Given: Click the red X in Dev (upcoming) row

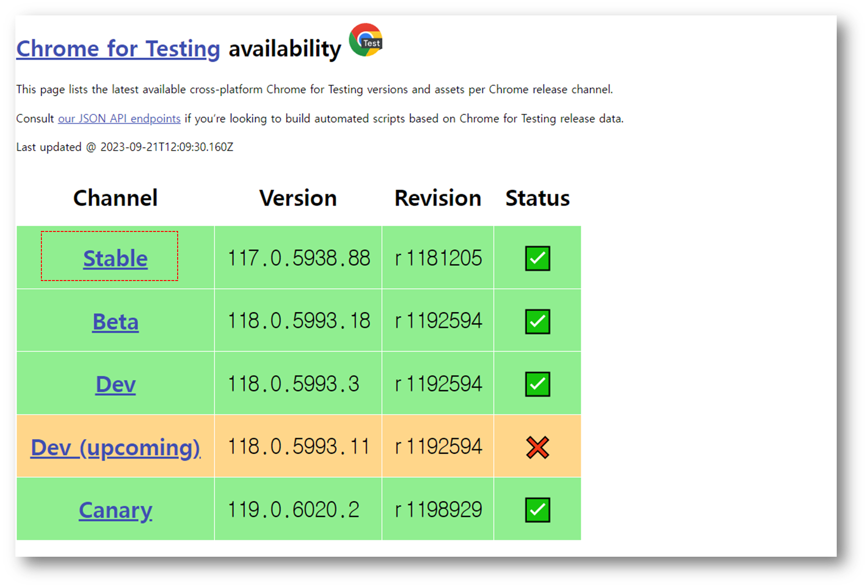Looking at the screenshot, I should coord(538,447).
